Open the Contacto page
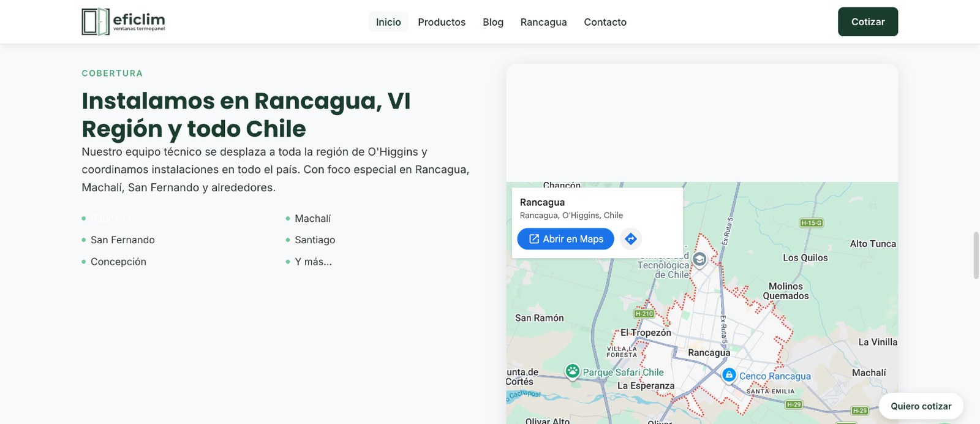Screen dimensions: 980x424 tap(605, 22)
